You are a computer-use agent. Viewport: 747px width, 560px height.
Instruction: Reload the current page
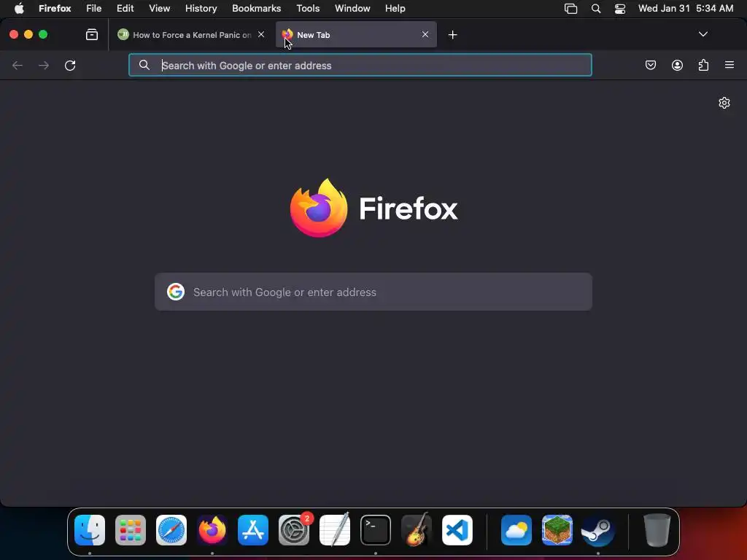(70, 65)
